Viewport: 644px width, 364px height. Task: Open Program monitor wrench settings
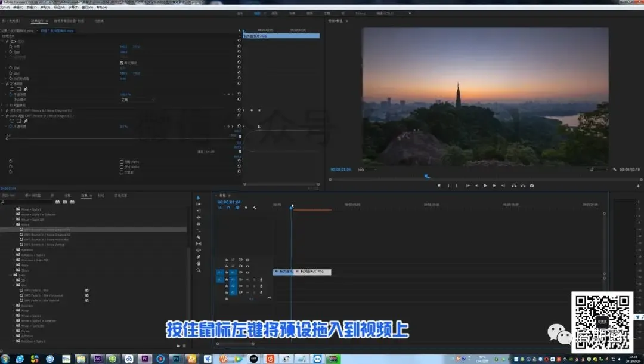pyautogui.click(x=614, y=169)
